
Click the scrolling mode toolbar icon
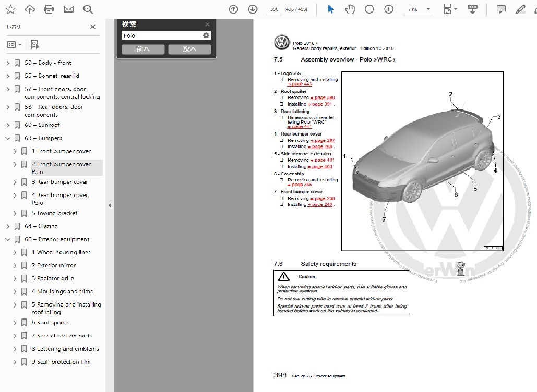point(472,9)
